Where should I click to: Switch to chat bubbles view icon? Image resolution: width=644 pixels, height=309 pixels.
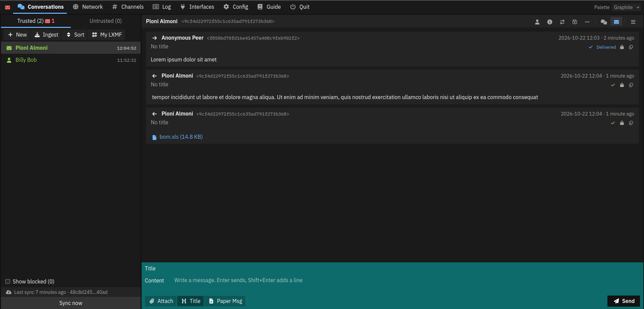click(x=604, y=22)
